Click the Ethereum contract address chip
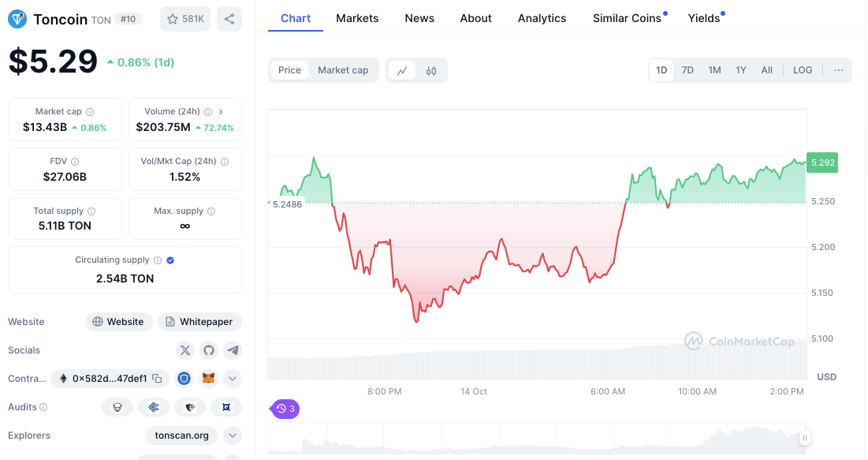868x460 pixels. click(110, 379)
